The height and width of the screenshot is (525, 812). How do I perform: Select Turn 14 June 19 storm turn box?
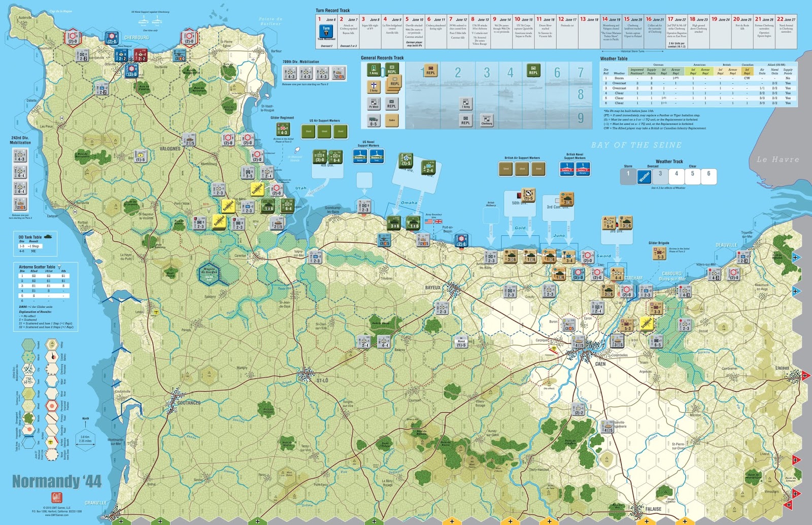[611, 32]
